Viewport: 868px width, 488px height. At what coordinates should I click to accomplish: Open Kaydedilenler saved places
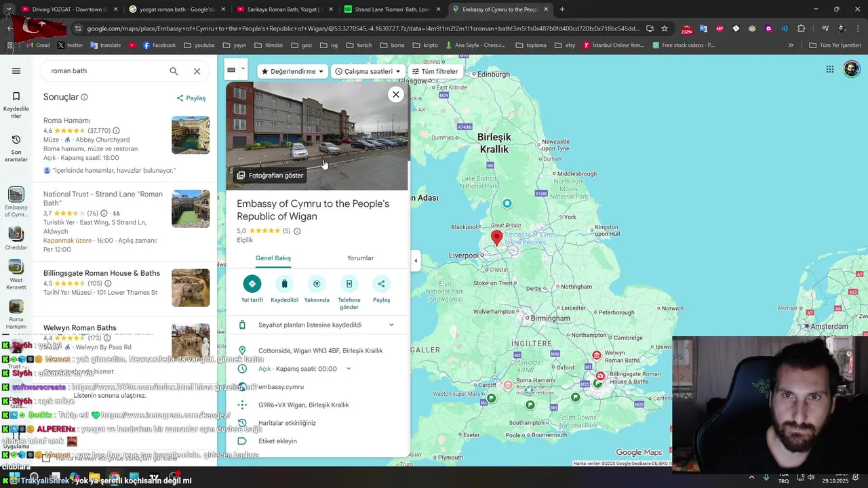(16, 105)
